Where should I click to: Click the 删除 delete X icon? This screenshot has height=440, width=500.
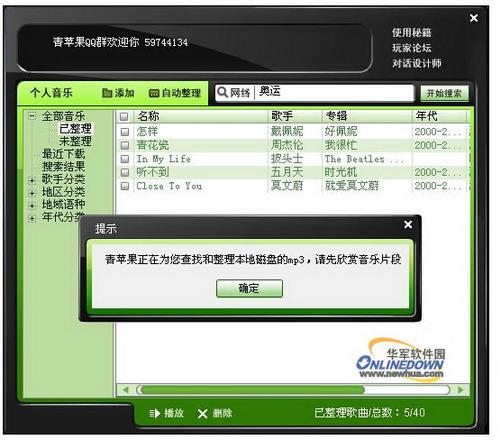coord(202,414)
